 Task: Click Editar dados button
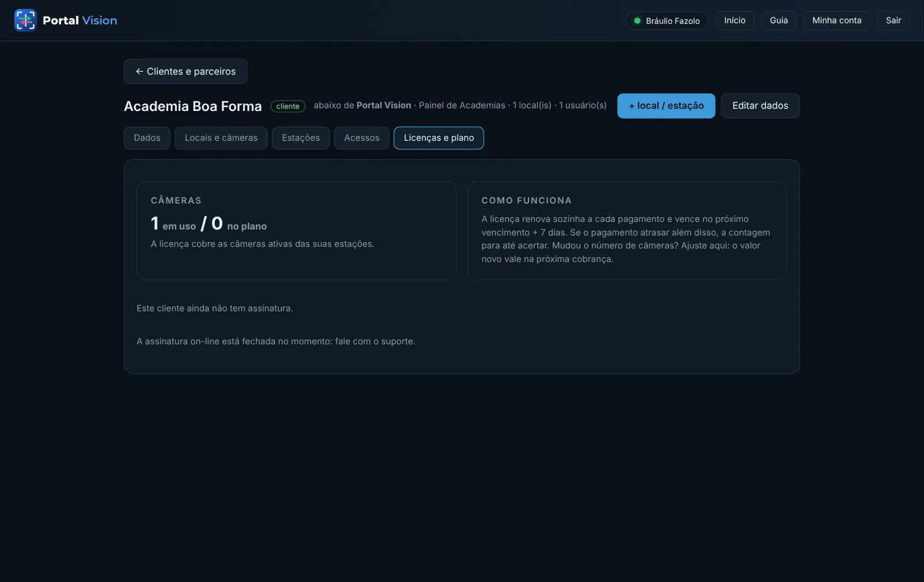pos(760,106)
